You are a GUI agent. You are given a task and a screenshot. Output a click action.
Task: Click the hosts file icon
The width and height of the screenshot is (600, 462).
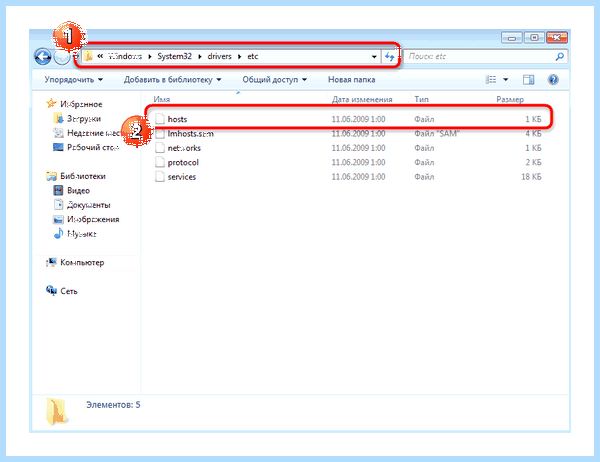tap(160, 119)
